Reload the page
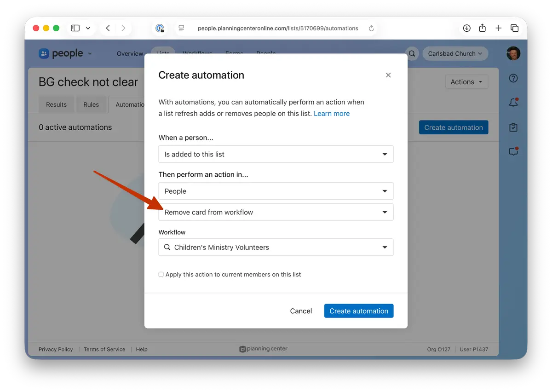Viewport: 552px width, 392px height. click(371, 28)
